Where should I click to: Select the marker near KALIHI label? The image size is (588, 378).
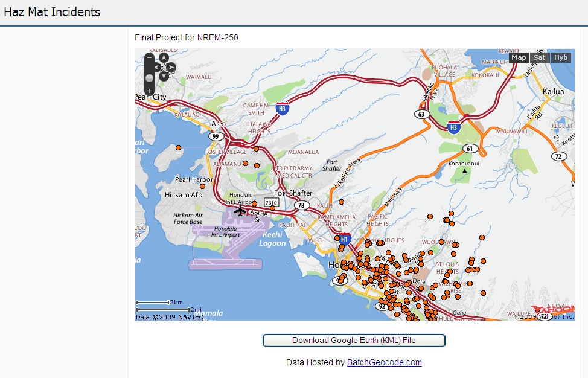coord(341,202)
